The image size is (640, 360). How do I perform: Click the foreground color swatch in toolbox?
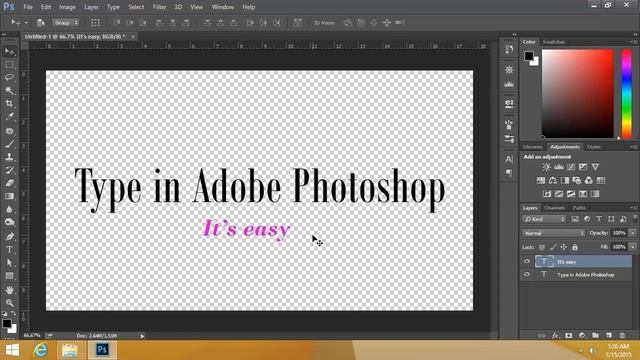pos(6,323)
